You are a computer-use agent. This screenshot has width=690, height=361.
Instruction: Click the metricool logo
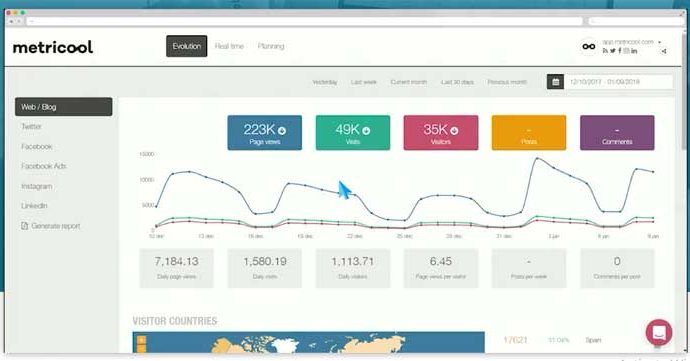[53, 47]
